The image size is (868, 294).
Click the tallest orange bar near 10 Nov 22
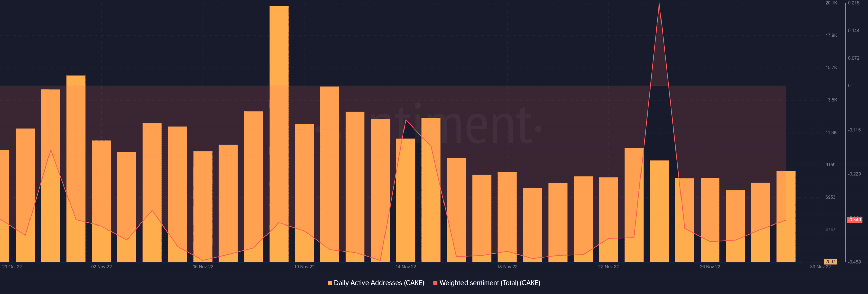coord(279,134)
